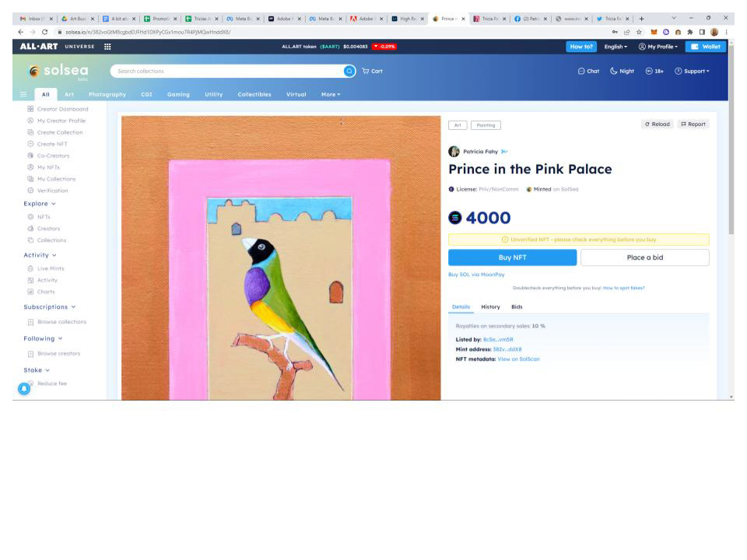Click the notification bell bubble

point(24,389)
